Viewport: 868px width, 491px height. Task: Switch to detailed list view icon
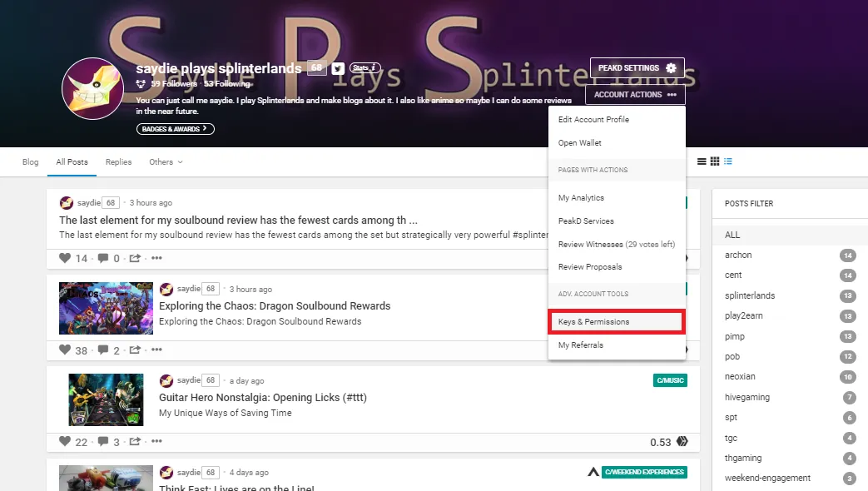point(728,161)
